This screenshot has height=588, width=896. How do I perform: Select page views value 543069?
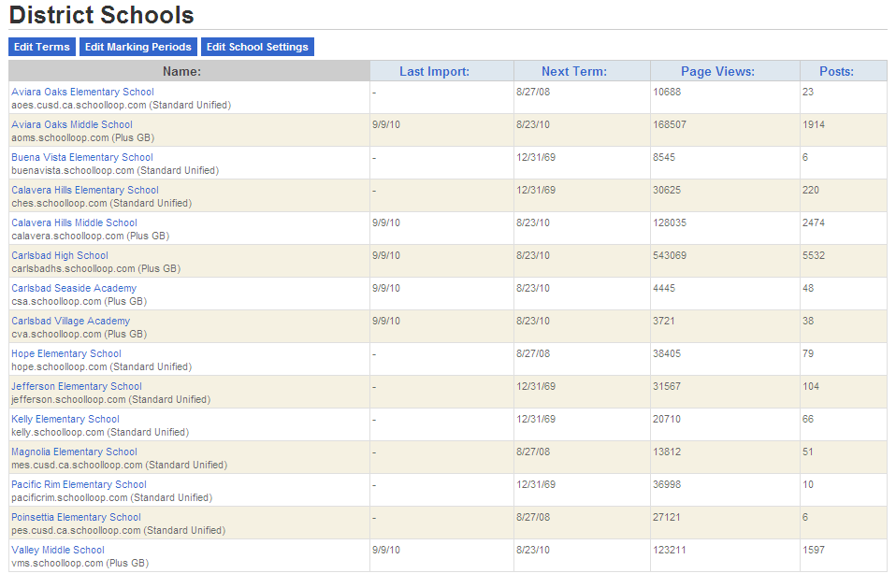point(670,255)
